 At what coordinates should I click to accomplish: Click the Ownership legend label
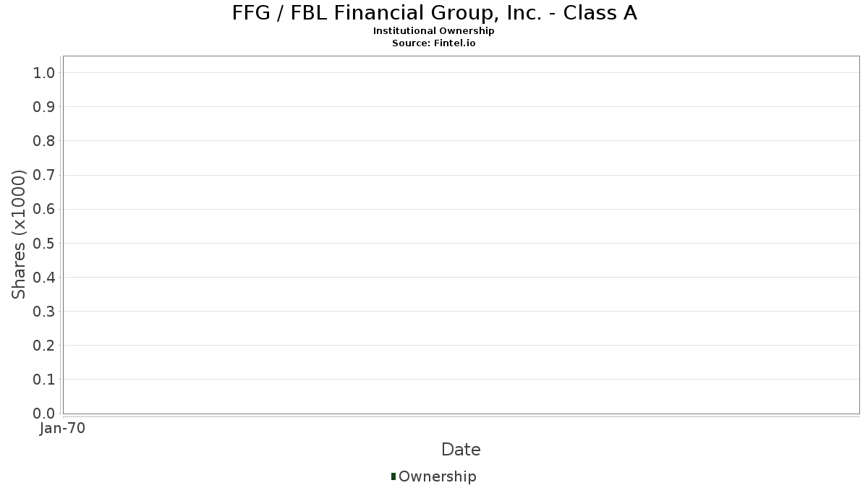pos(437,476)
